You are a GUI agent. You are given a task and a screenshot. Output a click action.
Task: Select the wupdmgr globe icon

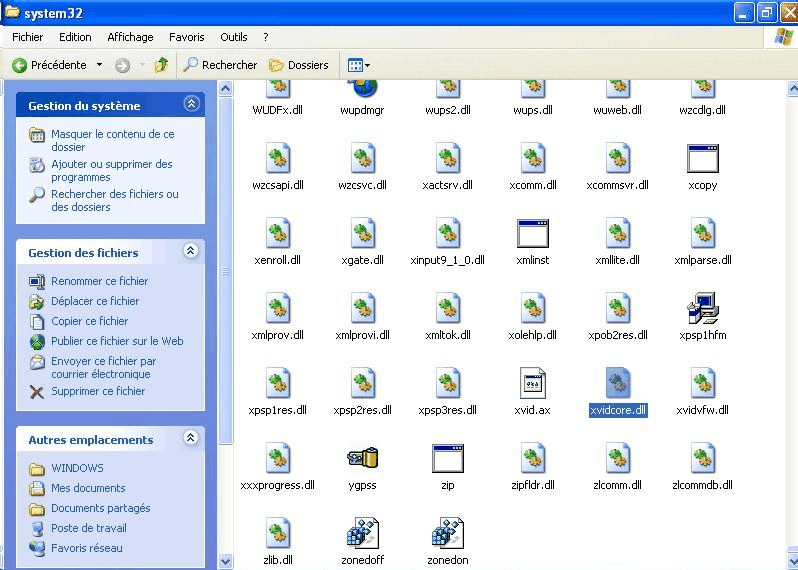pyautogui.click(x=364, y=88)
